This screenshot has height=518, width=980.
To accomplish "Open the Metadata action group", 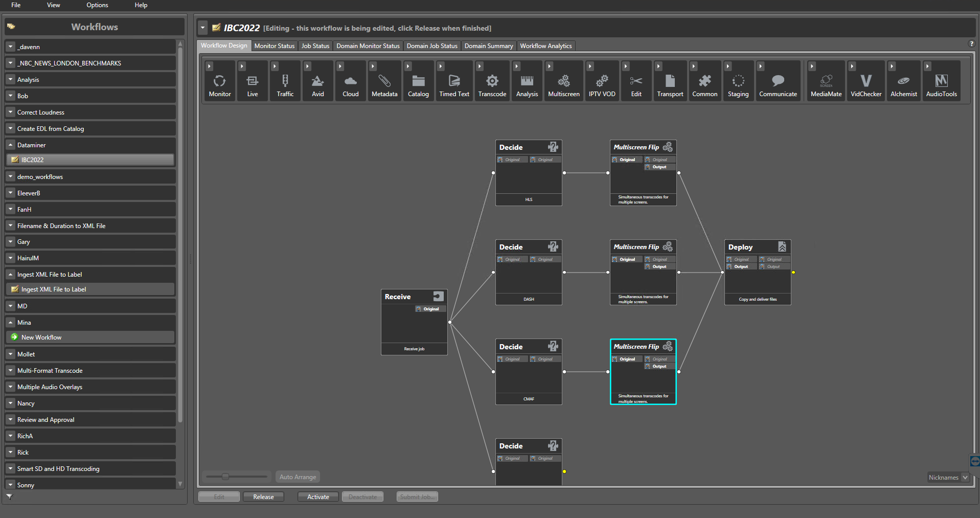I will (x=384, y=81).
